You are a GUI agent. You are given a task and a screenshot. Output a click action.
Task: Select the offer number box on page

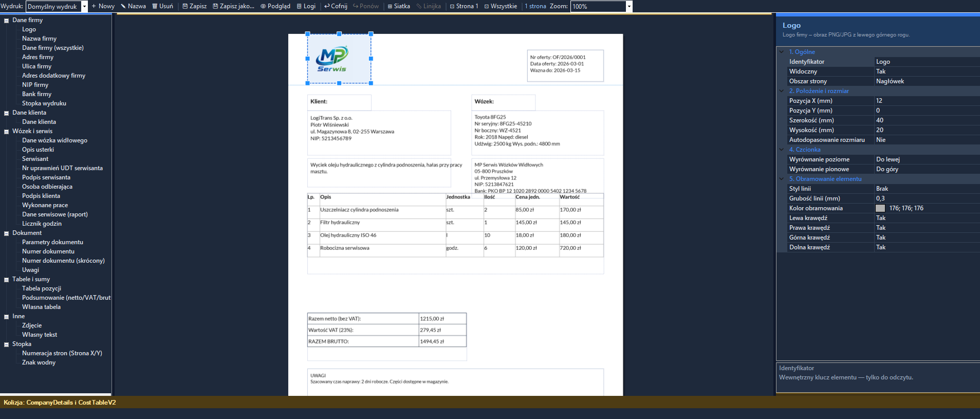click(565, 65)
